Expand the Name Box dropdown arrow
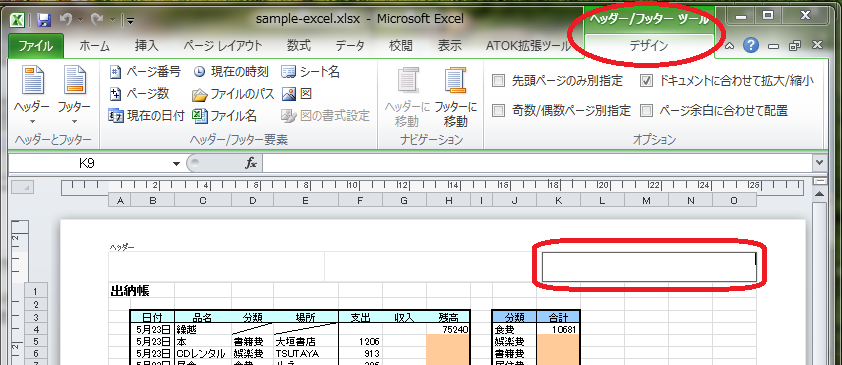This screenshot has width=842, height=365. 176,164
